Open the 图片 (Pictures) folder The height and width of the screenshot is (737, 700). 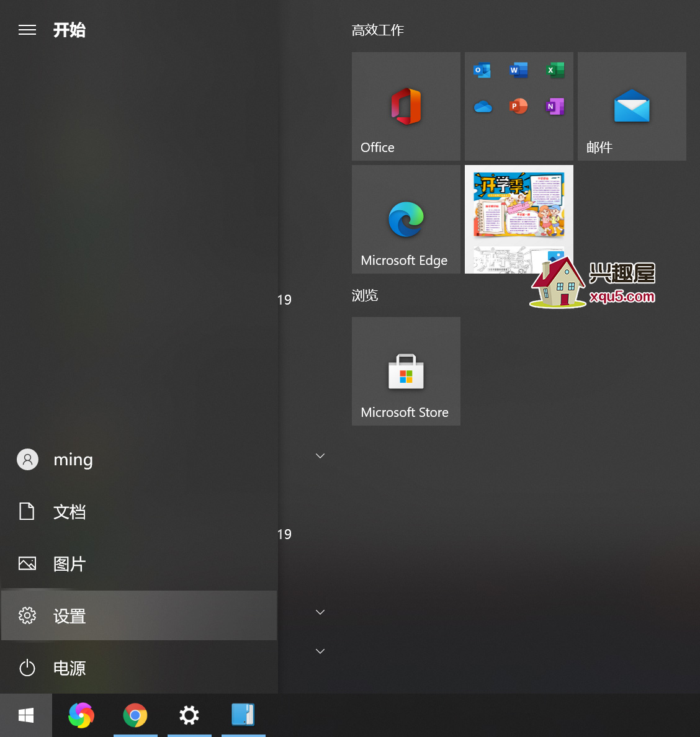[138, 563]
